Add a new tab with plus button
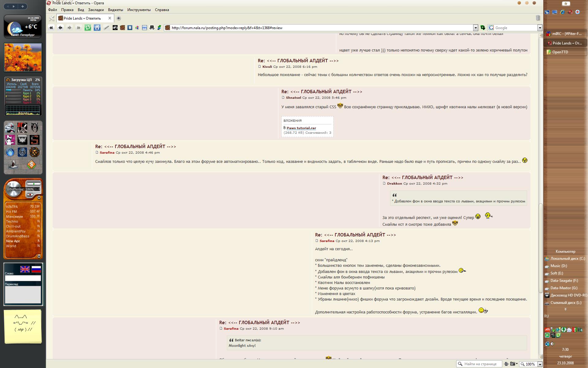The image size is (588, 368). point(119,18)
